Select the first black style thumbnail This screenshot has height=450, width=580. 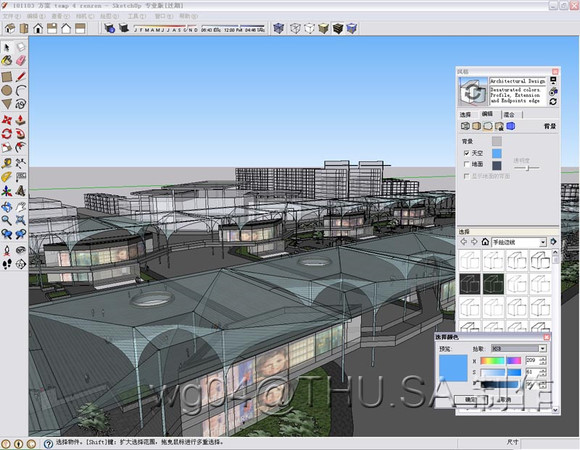pos(470,284)
